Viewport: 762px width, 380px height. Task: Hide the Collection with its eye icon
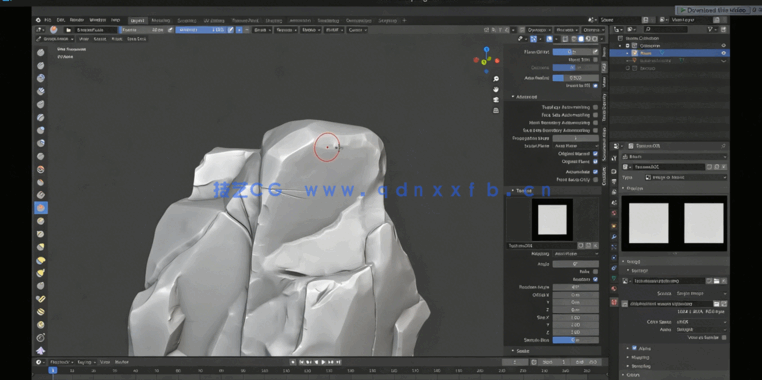coord(724,46)
